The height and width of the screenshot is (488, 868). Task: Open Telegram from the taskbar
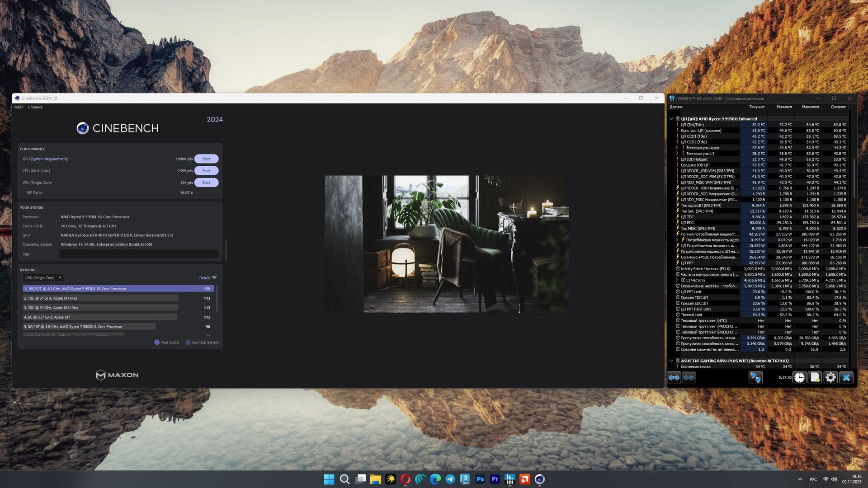click(x=450, y=479)
